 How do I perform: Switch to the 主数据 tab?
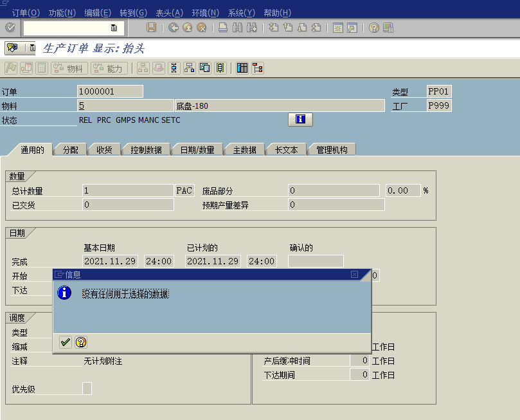(244, 150)
